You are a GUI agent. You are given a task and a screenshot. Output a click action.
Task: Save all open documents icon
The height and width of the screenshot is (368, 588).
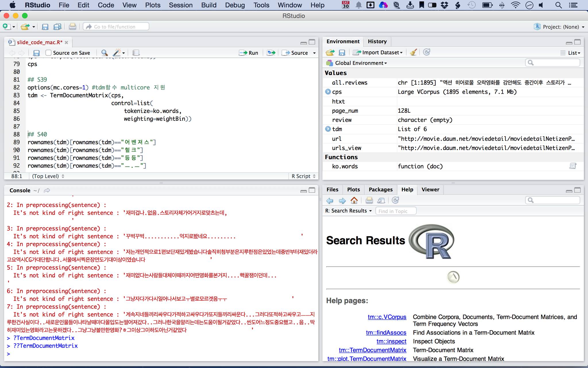57,27
